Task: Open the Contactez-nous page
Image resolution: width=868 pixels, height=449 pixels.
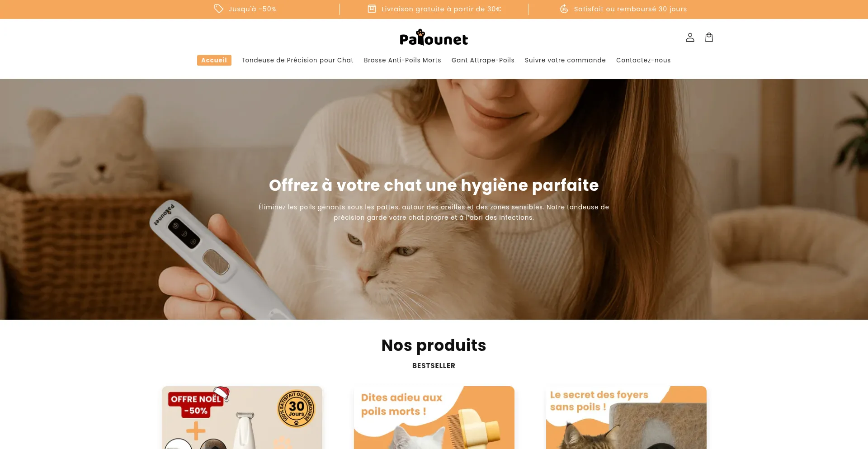Action: point(643,60)
